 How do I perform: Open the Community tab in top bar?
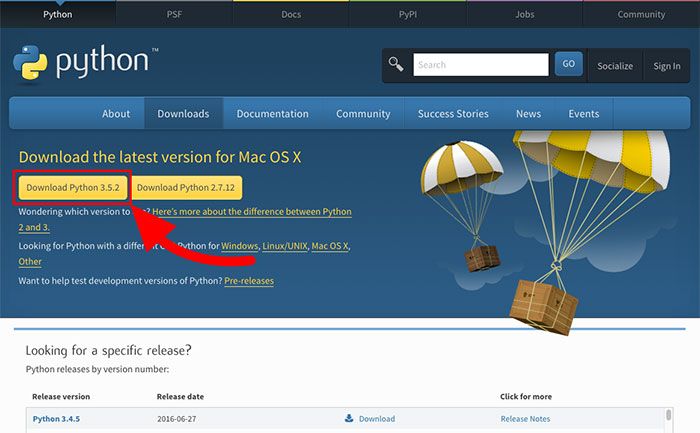pyautogui.click(x=641, y=14)
